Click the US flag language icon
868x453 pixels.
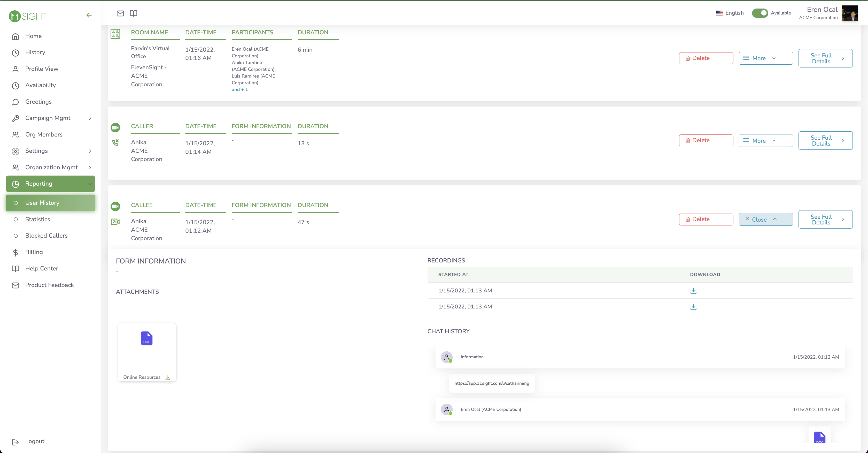(x=719, y=13)
